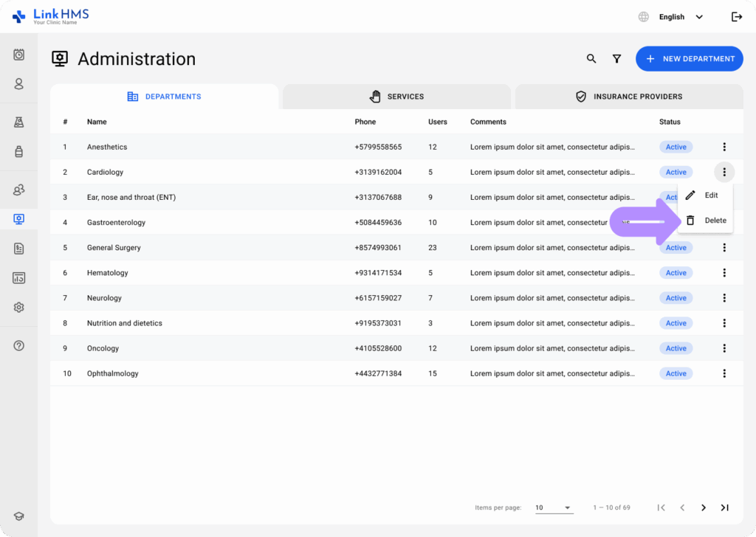Open the settings gear in sidebar
The image size is (756, 537).
pyautogui.click(x=19, y=308)
